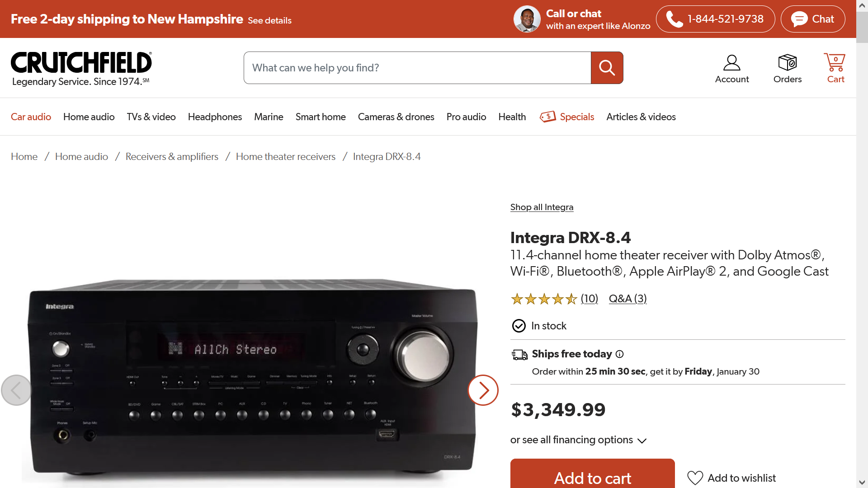This screenshot has height=488, width=868.
Task: Start a Chat with an expert
Action: pyautogui.click(x=812, y=19)
